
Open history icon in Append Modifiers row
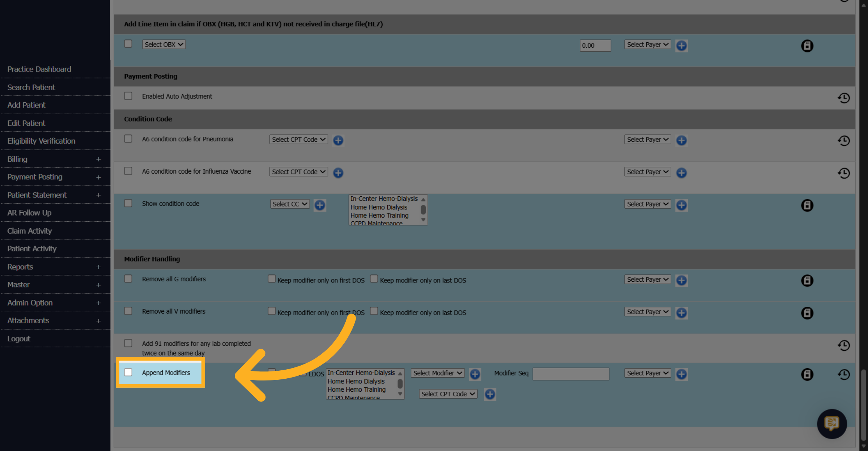[x=843, y=374]
